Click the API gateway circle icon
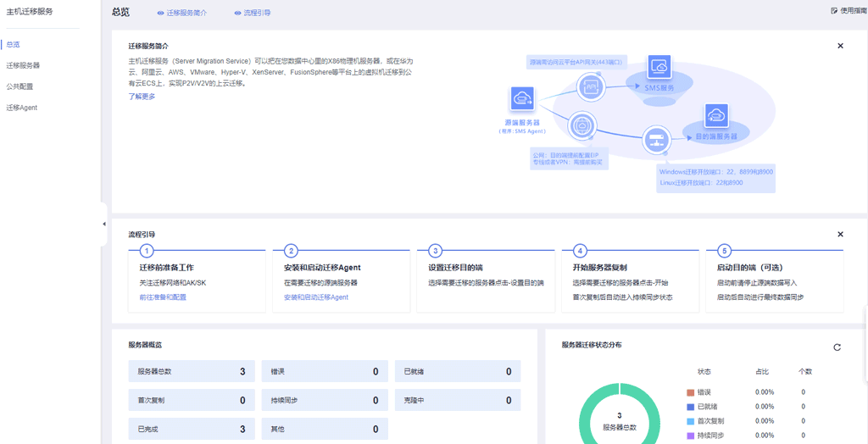Image resolution: width=868 pixels, height=444 pixels. pyautogui.click(x=590, y=87)
